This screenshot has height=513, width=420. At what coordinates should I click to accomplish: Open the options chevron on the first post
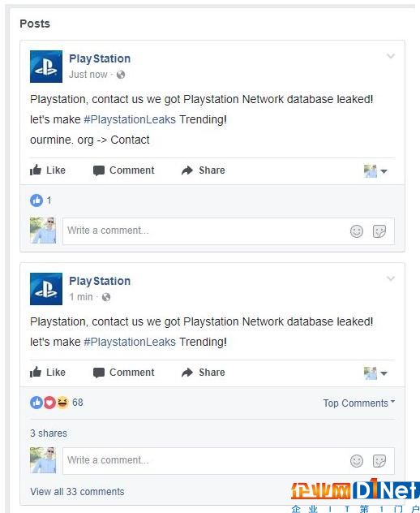coord(391,56)
